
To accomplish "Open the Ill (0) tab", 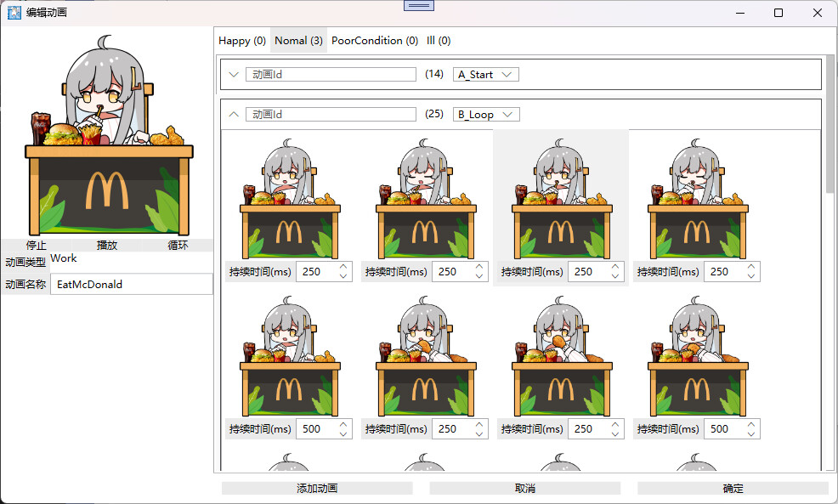I will click(439, 41).
